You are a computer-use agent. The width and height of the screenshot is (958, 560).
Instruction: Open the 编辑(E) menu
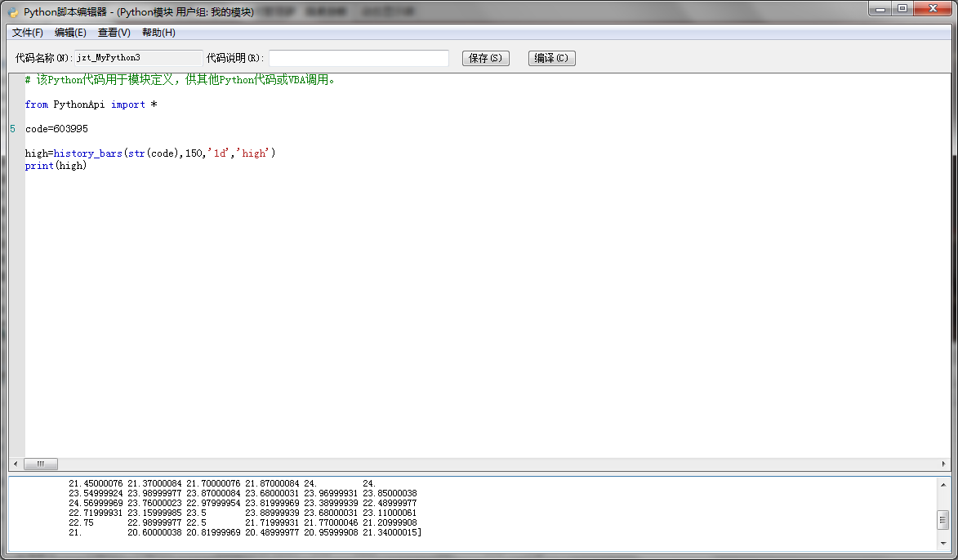(x=70, y=33)
